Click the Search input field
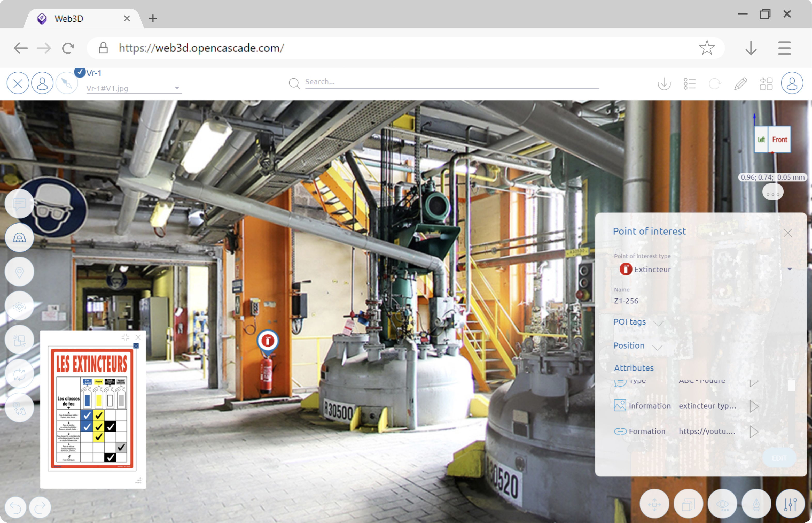Image resolution: width=812 pixels, height=523 pixels. pyautogui.click(x=451, y=82)
